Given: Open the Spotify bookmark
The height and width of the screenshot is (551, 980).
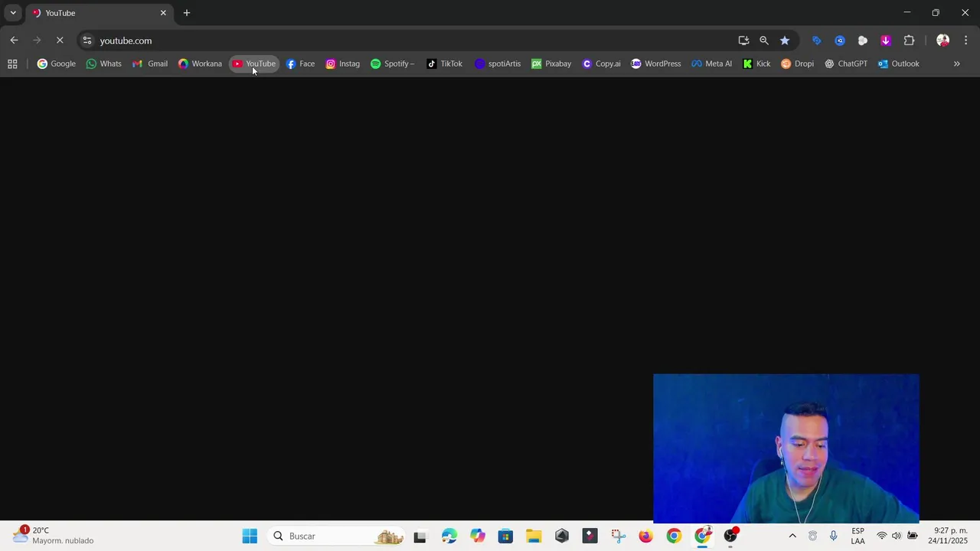Looking at the screenshot, I should point(393,64).
